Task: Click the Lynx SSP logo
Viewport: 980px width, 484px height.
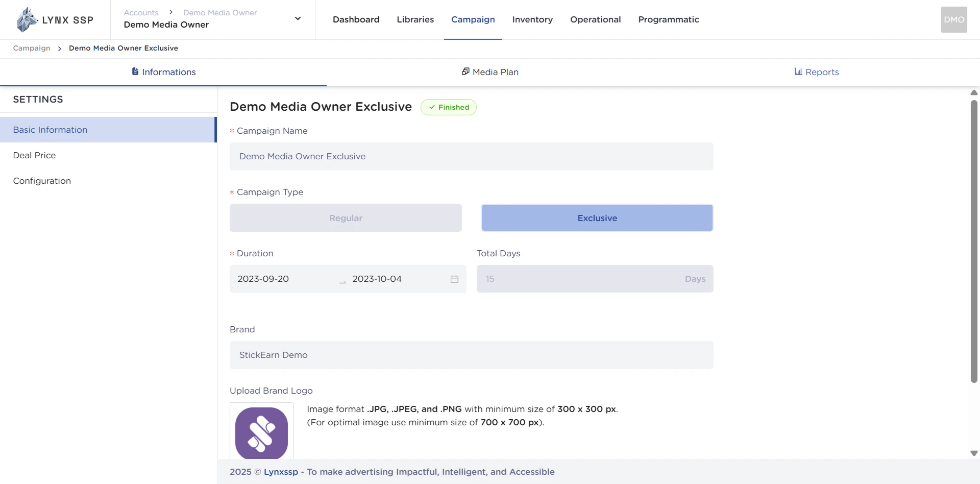Action: pyautogui.click(x=54, y=19)
